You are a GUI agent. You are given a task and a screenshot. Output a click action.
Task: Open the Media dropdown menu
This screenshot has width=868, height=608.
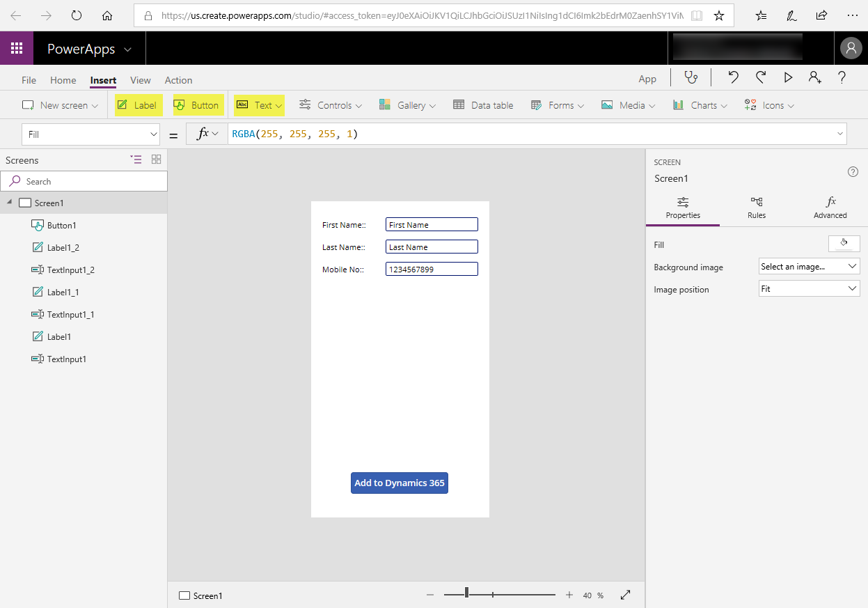pos(629,105)
